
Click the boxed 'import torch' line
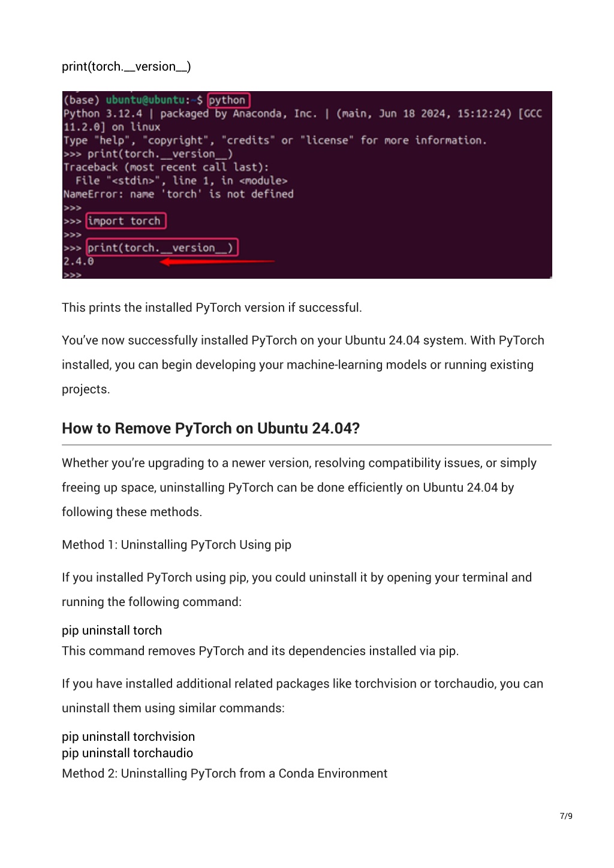[x=125, y=221]
